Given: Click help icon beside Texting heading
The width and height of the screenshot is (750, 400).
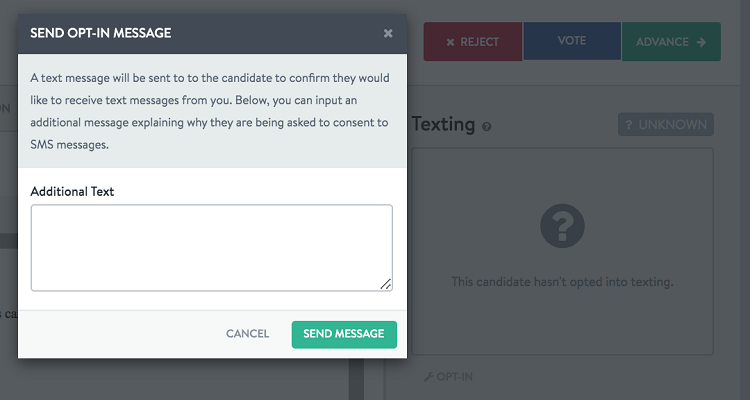Looking at the screenshot, I should pos(487,127).
